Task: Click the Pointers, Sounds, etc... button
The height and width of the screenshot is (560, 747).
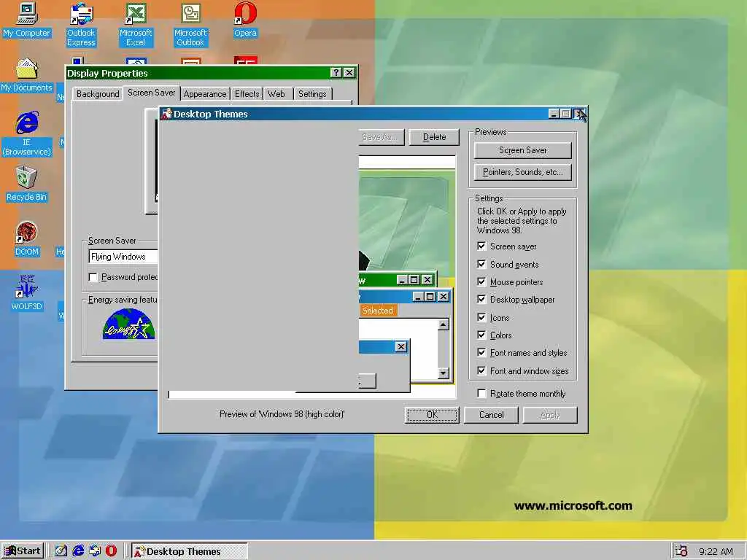Action: pos(522,172)
